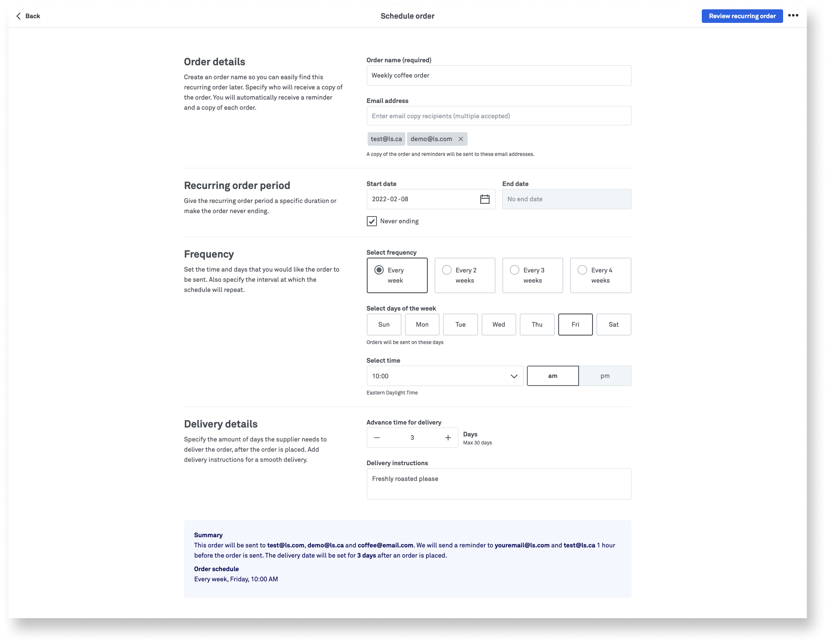828x644 pixels.
Task: Click the Delivery instructions text area
Action: pos(498,484)
